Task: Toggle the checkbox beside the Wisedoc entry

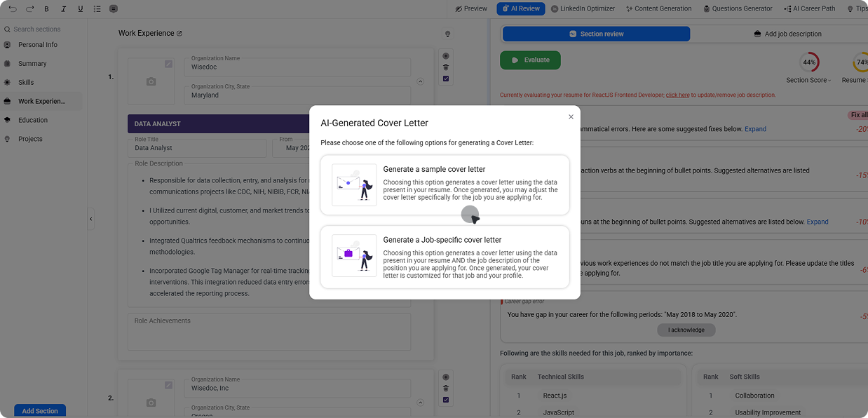Action: [446, 79]
